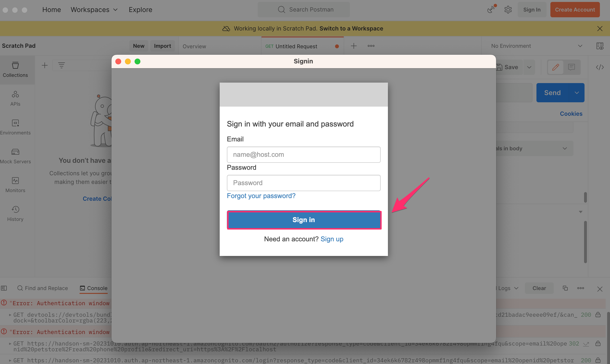
Task: Open the Cookies link
Action: coord(571,114)
